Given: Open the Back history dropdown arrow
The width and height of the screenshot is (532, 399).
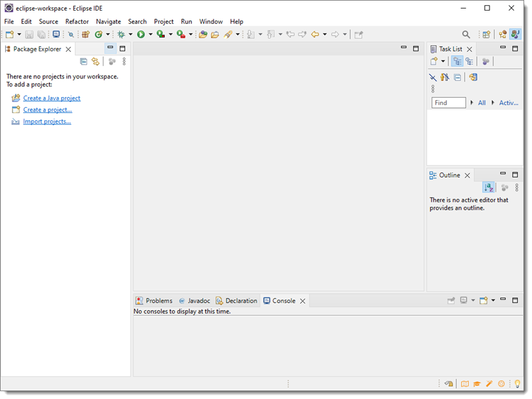Looking at the screenshot, I should click(x=325, y=35).
